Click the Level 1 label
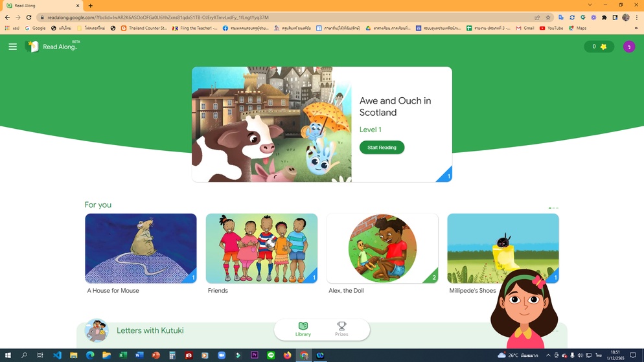This screenshot has height=362, width=644. pos(370,130)
